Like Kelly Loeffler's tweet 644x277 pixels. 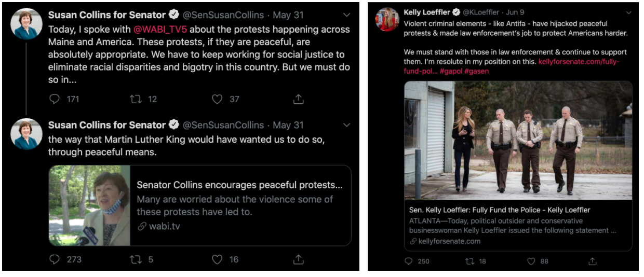[531, 261]
